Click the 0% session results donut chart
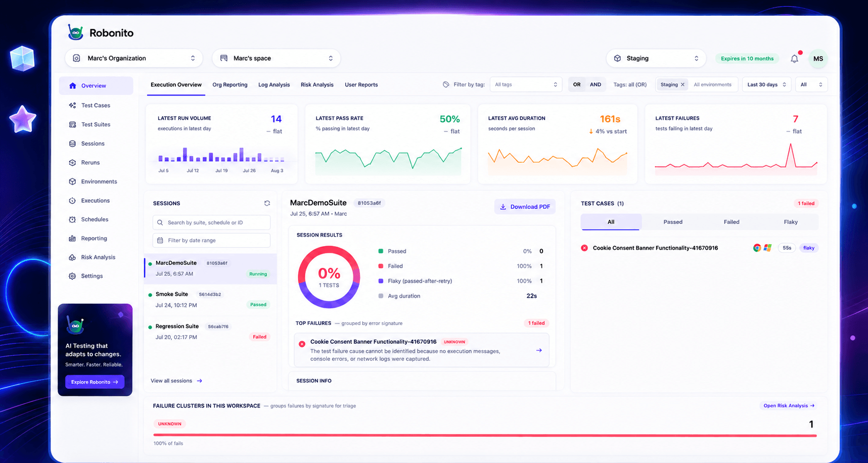 (329, 277)
